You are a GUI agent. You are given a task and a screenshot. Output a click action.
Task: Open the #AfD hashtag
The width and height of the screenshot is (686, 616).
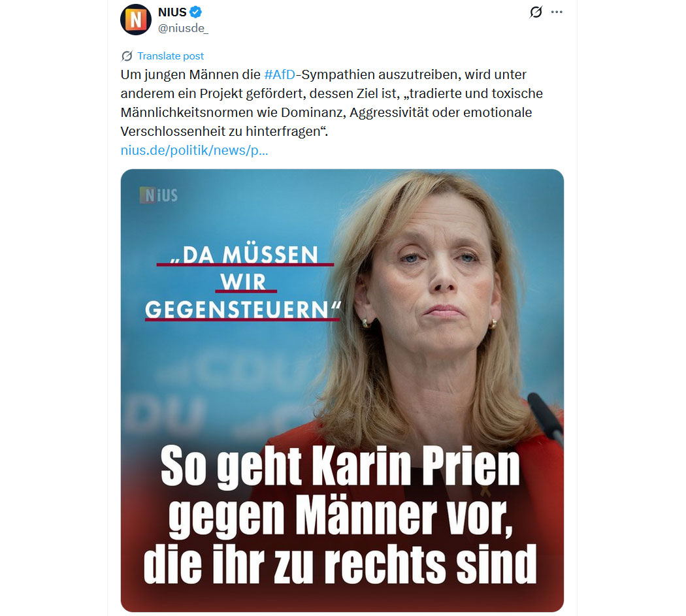[280, 75]
